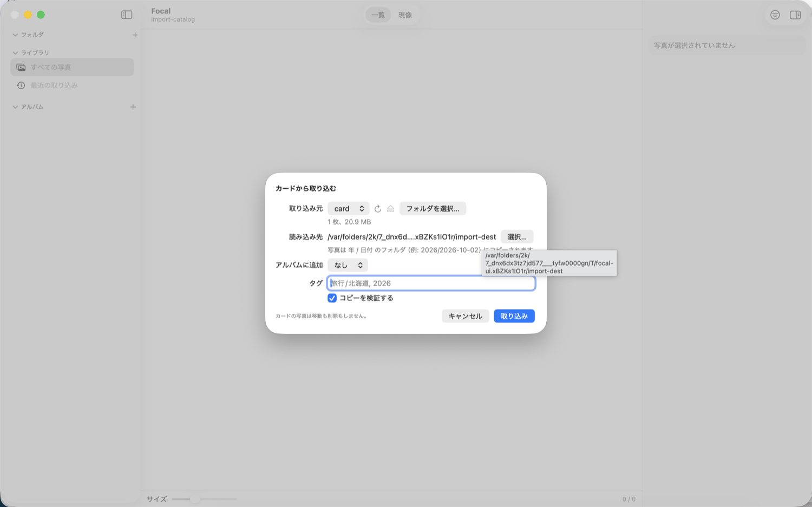The height and width of the screenshot is (507, 812).
Task: Click the 0 / 0 counter
Action: point(629,499)
